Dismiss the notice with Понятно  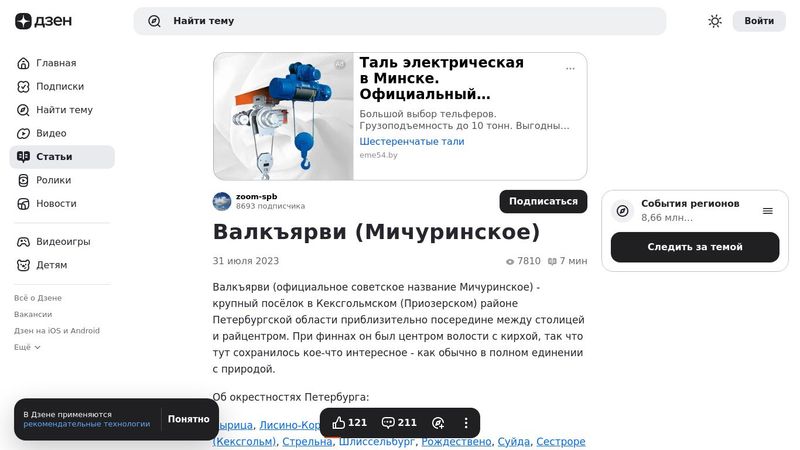click(x=189, y=419)
